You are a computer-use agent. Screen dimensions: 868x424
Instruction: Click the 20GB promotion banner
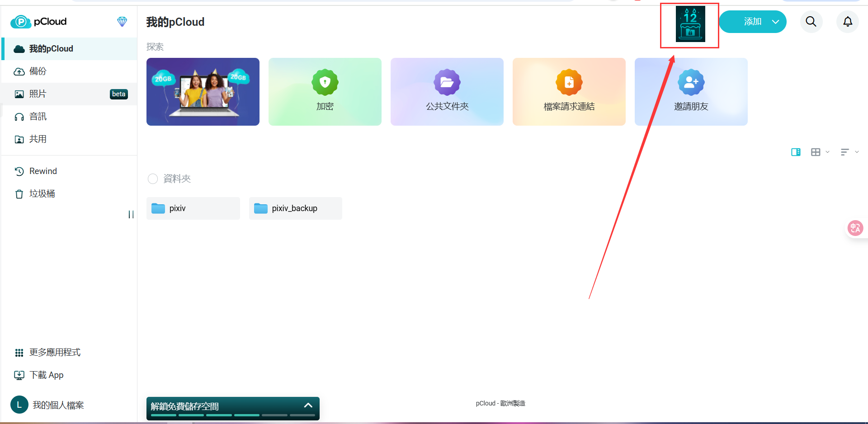click(x=203, y=92)
